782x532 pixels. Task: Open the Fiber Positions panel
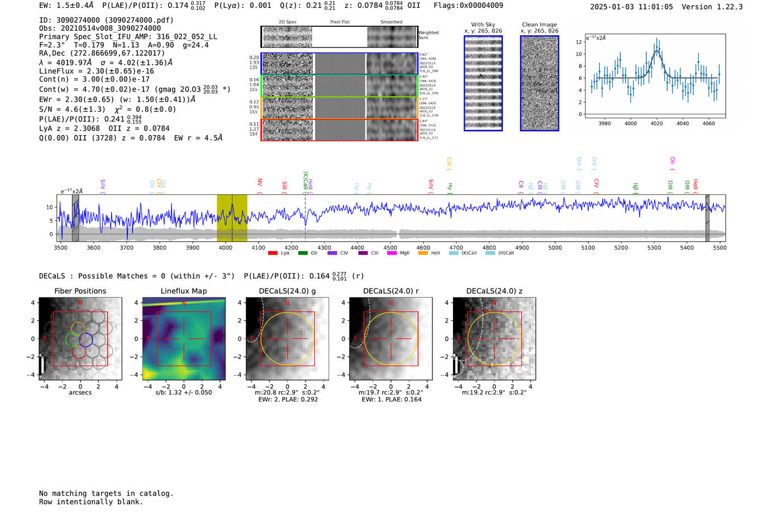80,339
